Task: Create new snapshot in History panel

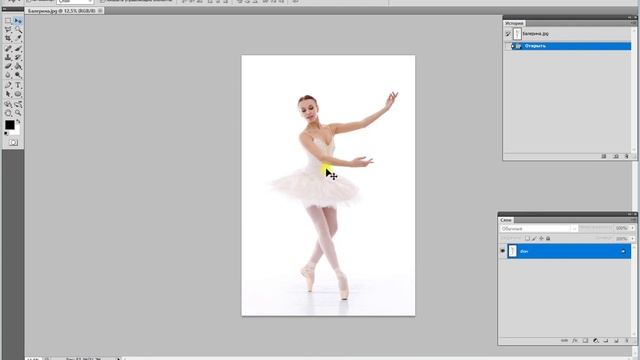Action: [x=616, y=156]
